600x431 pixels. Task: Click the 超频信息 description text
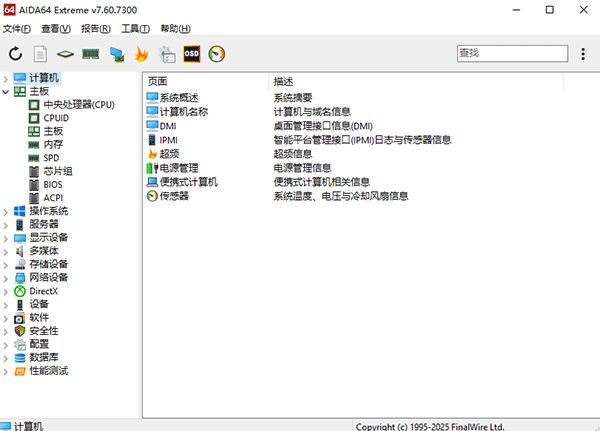pos(293,154)
